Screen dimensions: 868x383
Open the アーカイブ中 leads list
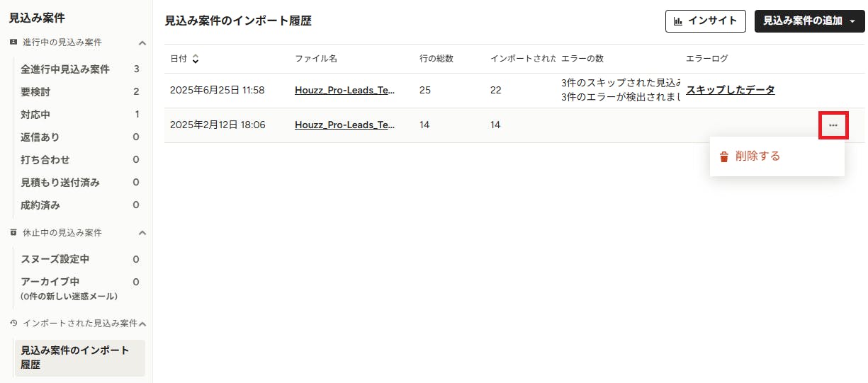tap(50, 282)
